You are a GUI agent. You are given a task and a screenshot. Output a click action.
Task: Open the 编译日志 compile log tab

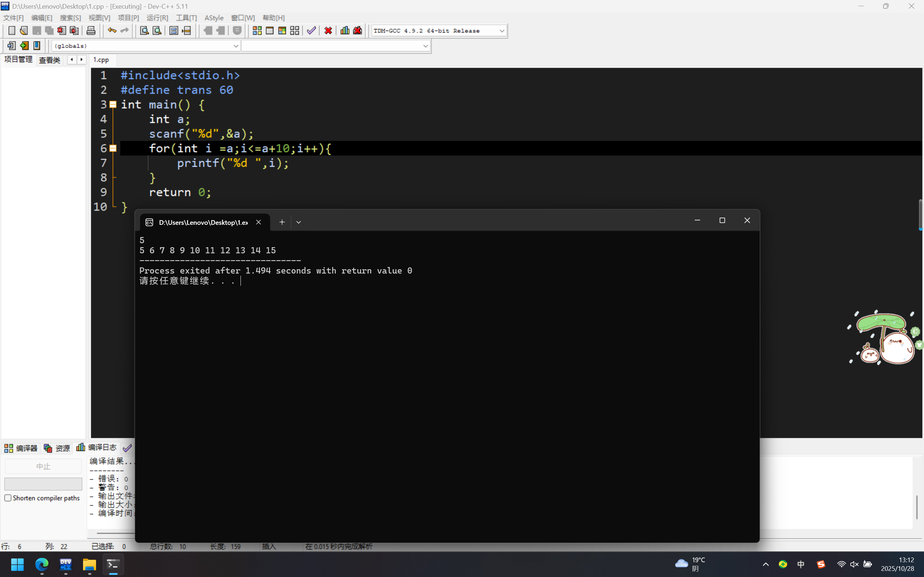pos(97,447)
